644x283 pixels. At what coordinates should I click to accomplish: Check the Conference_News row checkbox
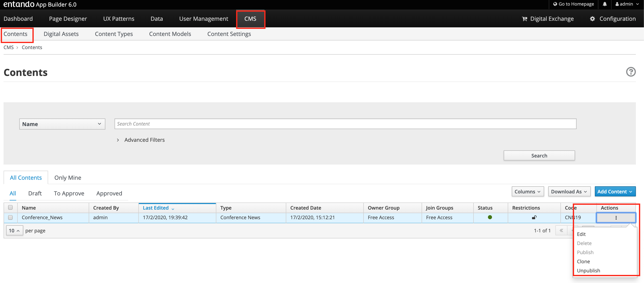pyautogui.click(x=10, y=217)
